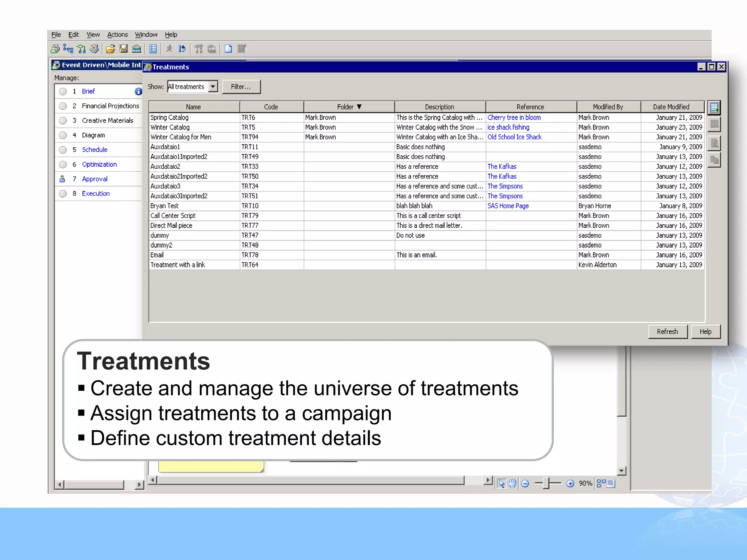The image size is (747, 560).
Task: Click the blue info icon next to Brief
Action: tap(138, 92)
